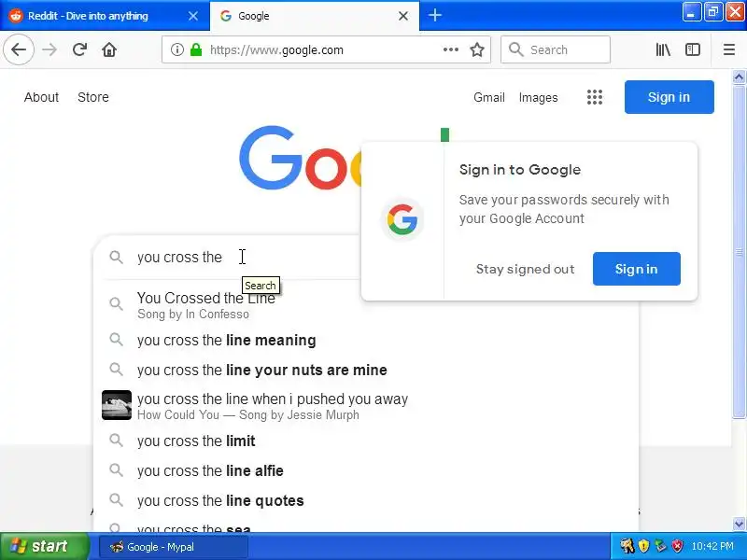Click magnifier icon in Google search box
The image size is (747, 560).
(x=116, y=258)
